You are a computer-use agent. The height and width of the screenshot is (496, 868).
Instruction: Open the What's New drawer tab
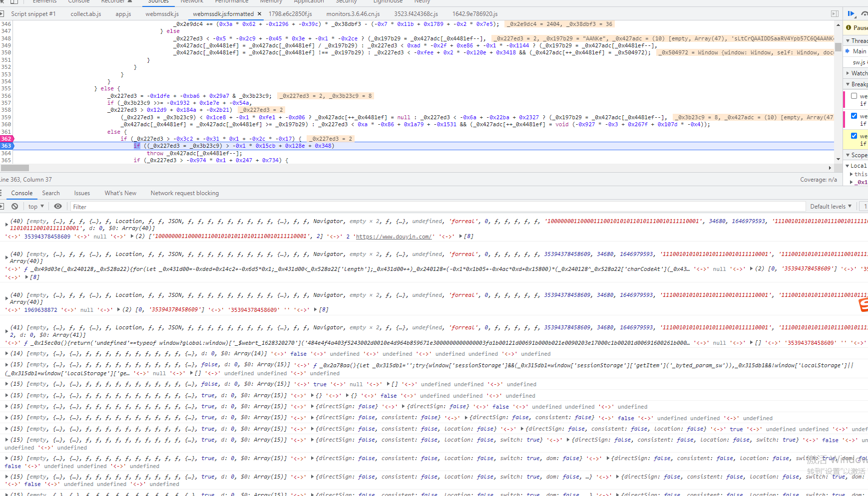(x=120, y=193)
